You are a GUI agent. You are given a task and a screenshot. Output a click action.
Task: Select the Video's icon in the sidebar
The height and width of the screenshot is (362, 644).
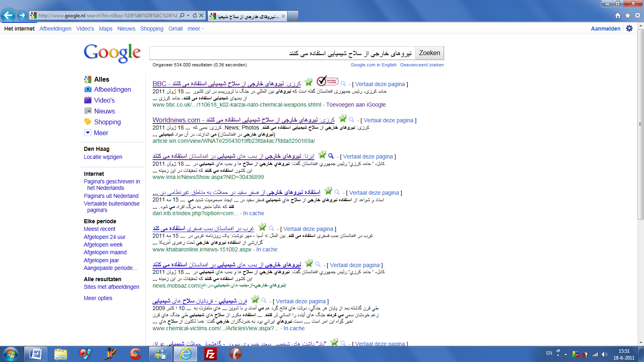[x=88, y=100]
